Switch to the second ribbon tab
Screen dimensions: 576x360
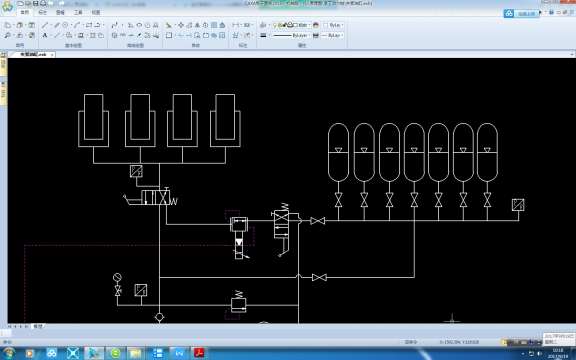click(42, 12)
